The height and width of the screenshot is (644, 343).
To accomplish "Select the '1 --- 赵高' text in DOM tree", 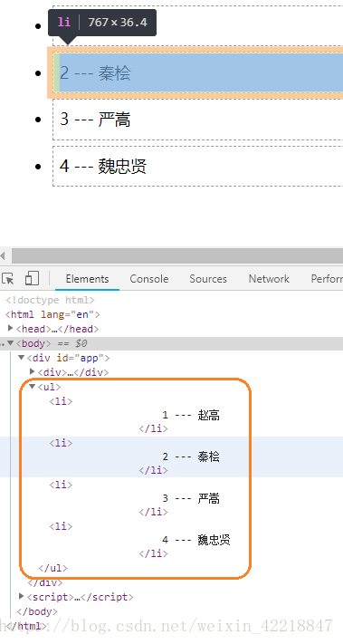I will point(191,415).
